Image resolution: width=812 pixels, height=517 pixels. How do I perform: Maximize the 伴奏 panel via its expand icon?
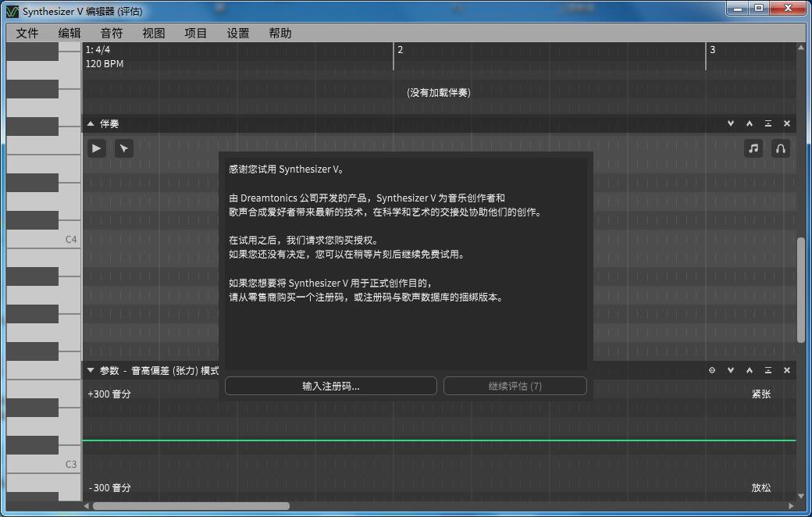768,123
